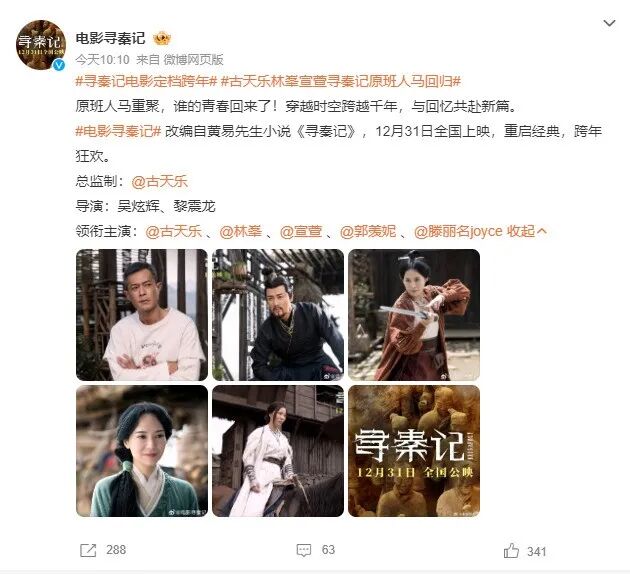This screenshot has height=574, width=630.
Task: Open the @郭羡妮 mention link
Action: pyautogui.click(x=368, y=231)
